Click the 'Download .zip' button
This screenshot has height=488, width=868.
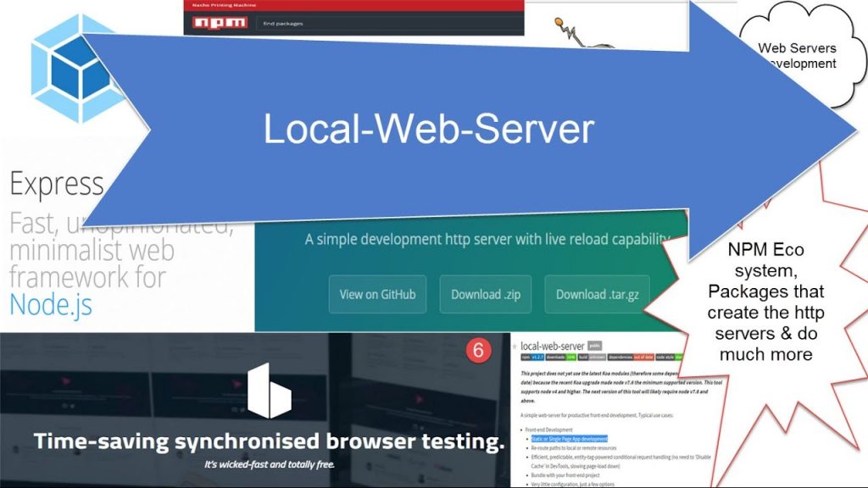tap(485, 294)
